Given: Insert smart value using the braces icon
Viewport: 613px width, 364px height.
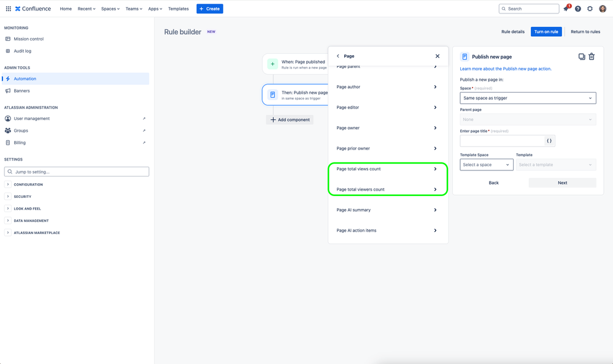Looking at the screenshot, I should tap(549, 141).
